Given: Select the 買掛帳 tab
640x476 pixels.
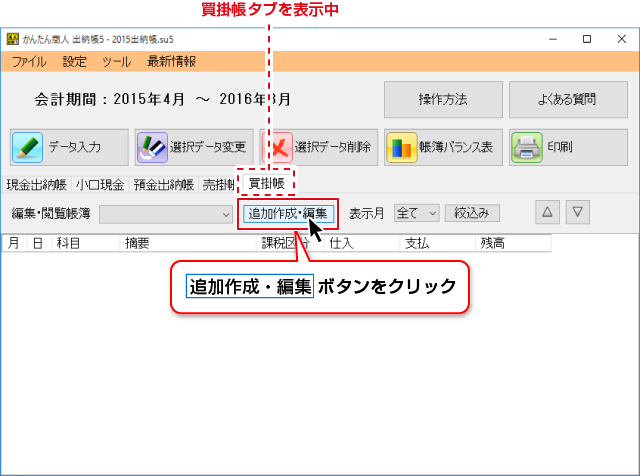Looking at the screenshot, I should [267, 183].
